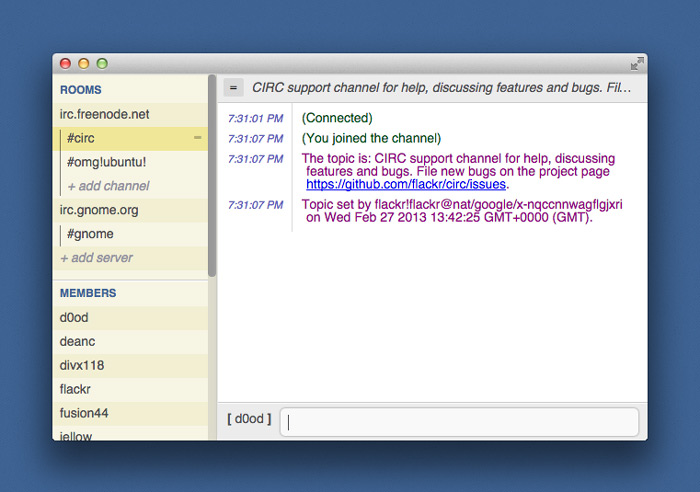Click '+ add channel' under freenode

(x=108, y=186)
